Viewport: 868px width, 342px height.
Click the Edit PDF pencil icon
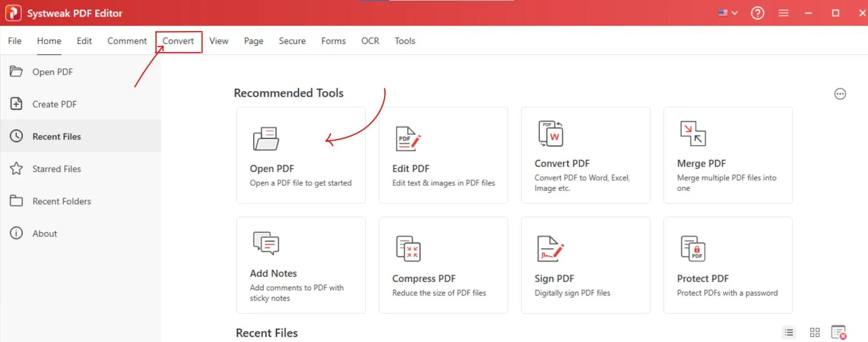tap(408, 139)
